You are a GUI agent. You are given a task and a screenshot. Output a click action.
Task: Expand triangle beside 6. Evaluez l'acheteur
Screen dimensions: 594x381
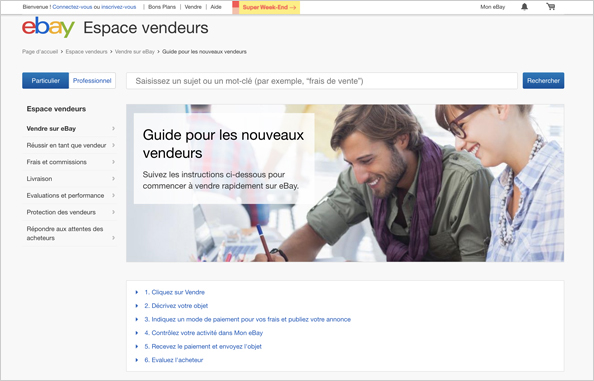point(137,360)
